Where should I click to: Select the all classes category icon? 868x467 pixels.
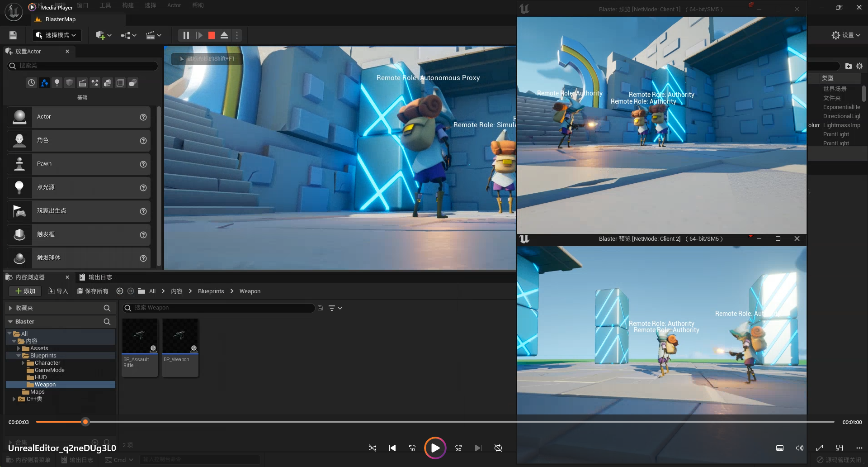coord(133,83)
